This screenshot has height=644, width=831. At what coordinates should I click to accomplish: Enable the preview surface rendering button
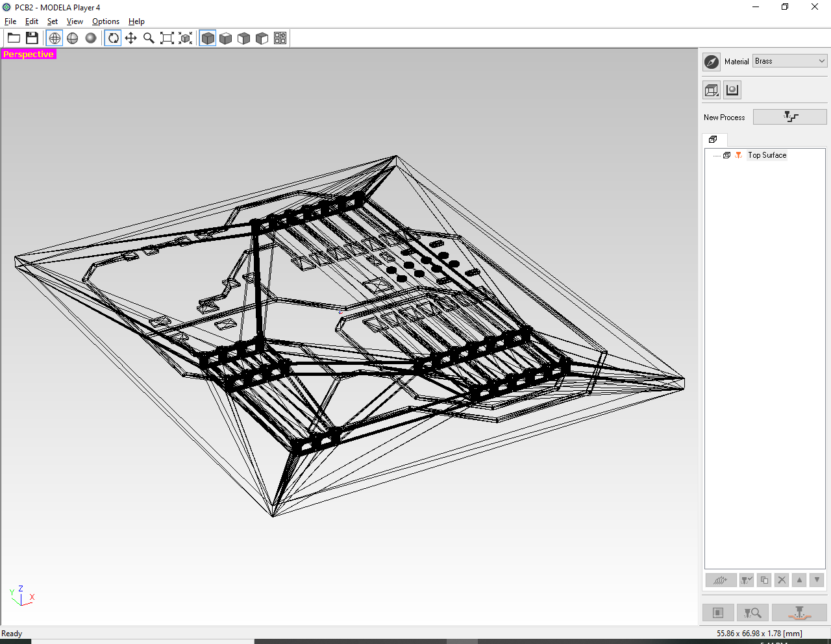click(732, 90)
